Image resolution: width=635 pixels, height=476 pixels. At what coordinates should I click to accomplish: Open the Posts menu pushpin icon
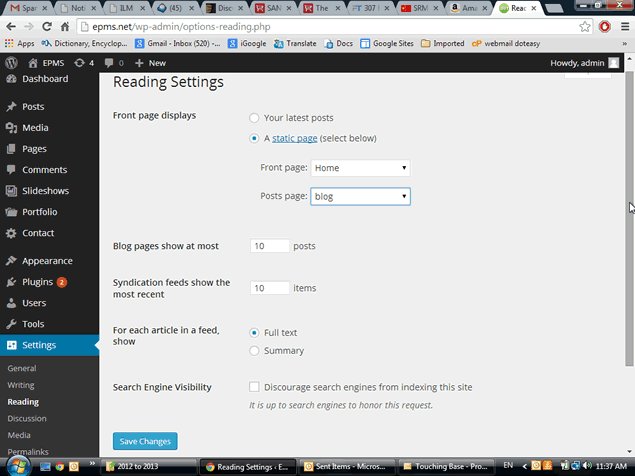pyautogui.click(x=11, y=107)
